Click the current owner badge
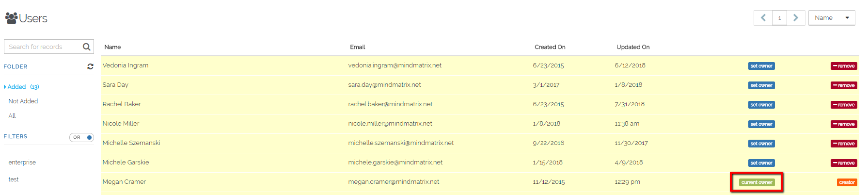The height and width of the screenshot is (195, 868). pyautogui.click(x=757, y=182)
